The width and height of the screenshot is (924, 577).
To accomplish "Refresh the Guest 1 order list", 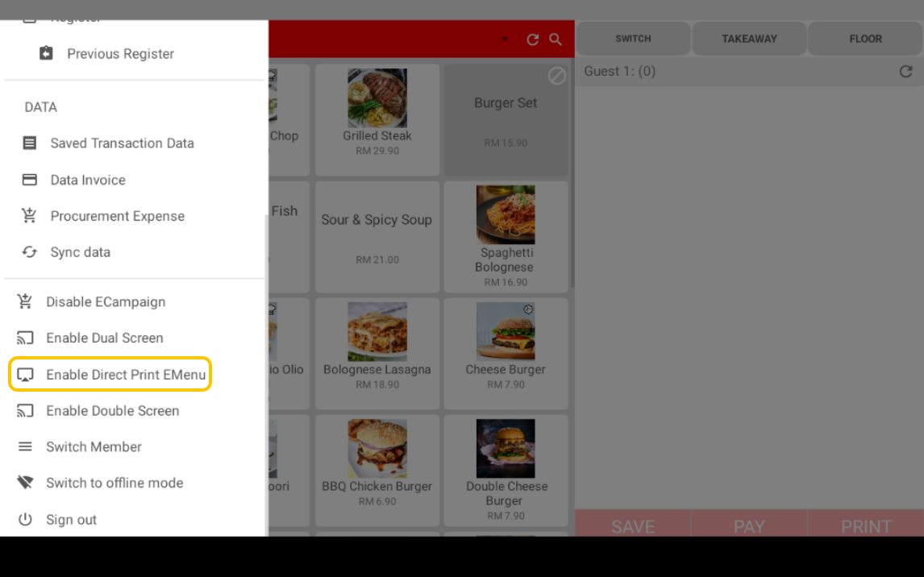I will [x=905, y=71].
